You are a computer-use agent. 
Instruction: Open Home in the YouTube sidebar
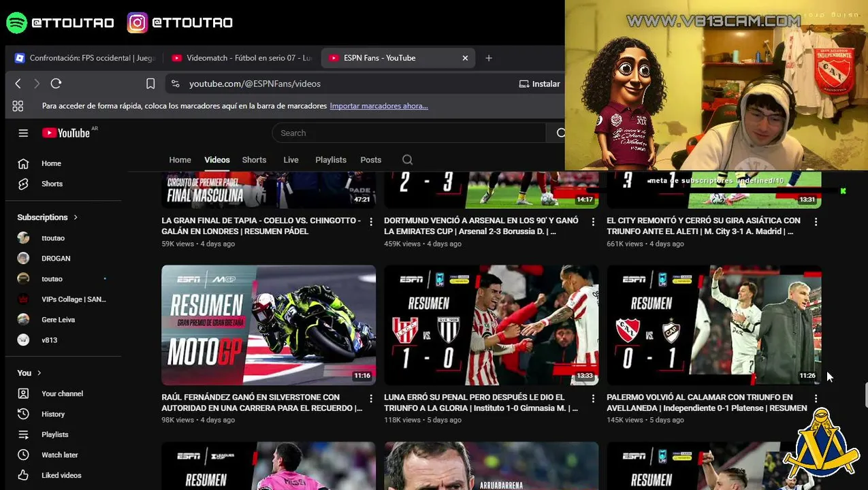51,163
